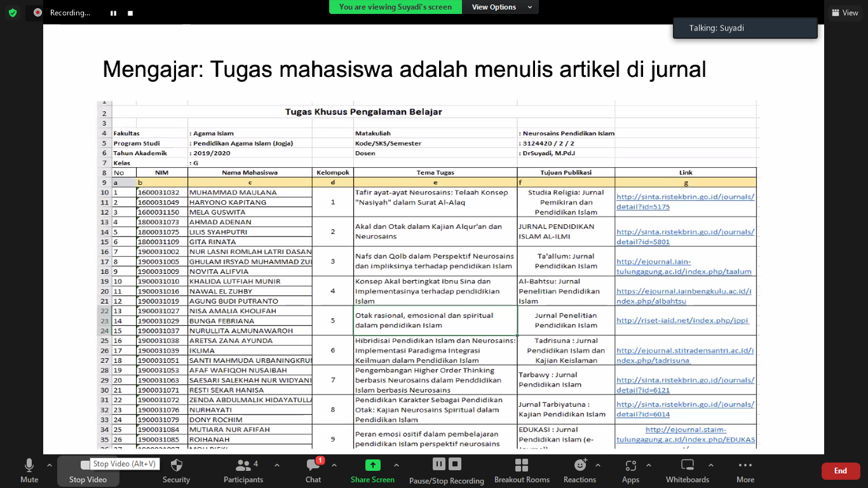Expand the arrow next to Whiteboards
This screenshot has width=868, height=488.
[x=711, y=465]
